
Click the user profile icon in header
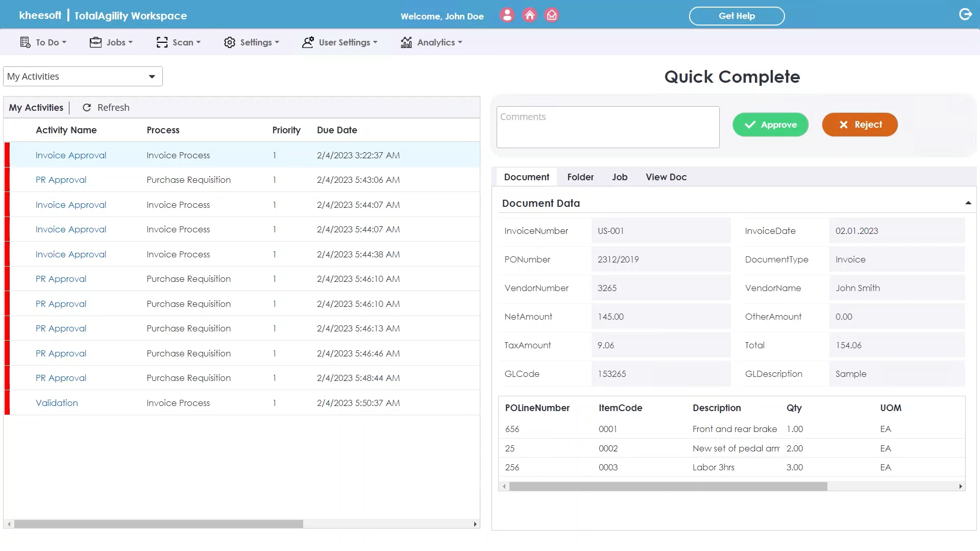coord(507,15)
